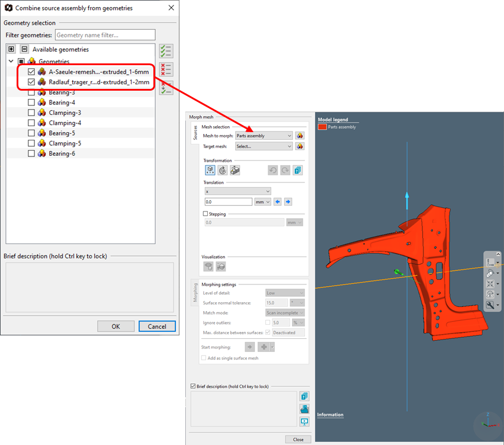Open the Transformation help pages icon
Viewport: 504px width, 445px height.
coord(298,170)
